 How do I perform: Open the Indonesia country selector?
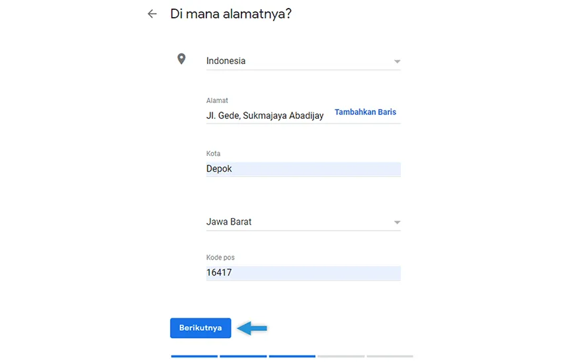(x=303, y=61)
